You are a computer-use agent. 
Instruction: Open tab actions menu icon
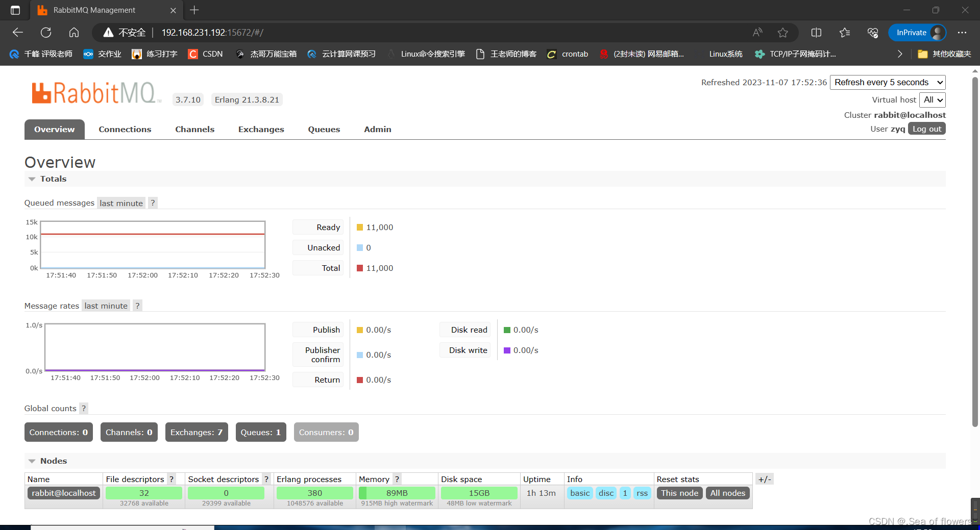15,10
